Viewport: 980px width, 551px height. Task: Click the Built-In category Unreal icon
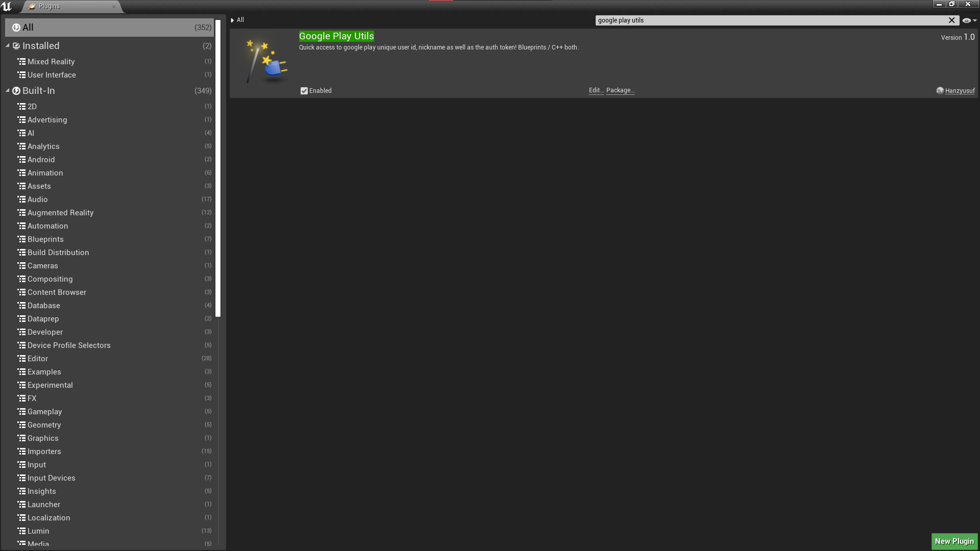(16, 91)
